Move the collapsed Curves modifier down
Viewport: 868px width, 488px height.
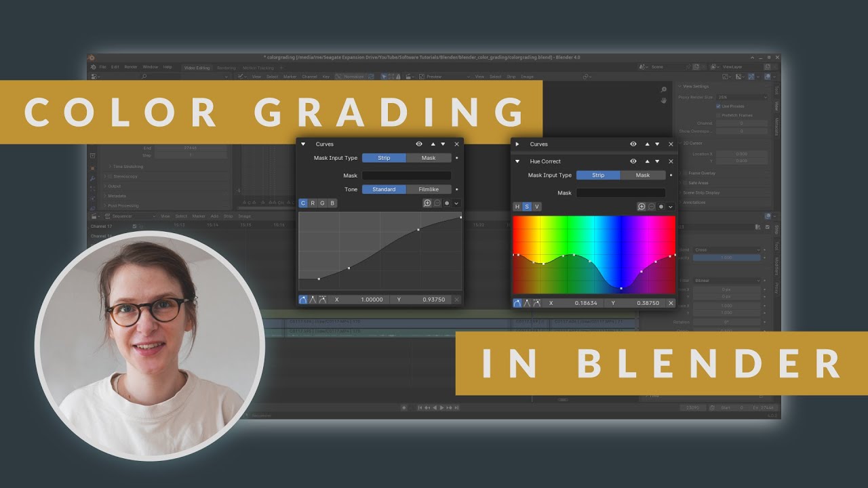point(657,144)
